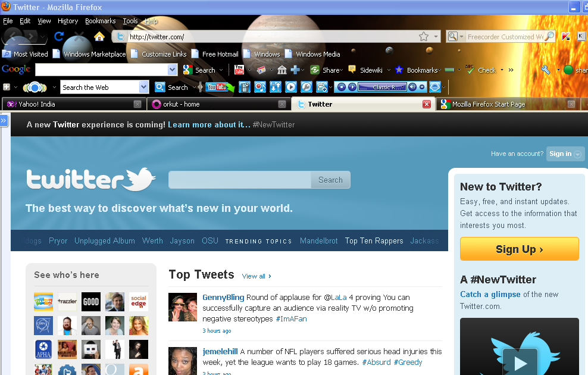Stop the radio with the stop button
This screenshot has height=375, width=588.
pos(341,87)
